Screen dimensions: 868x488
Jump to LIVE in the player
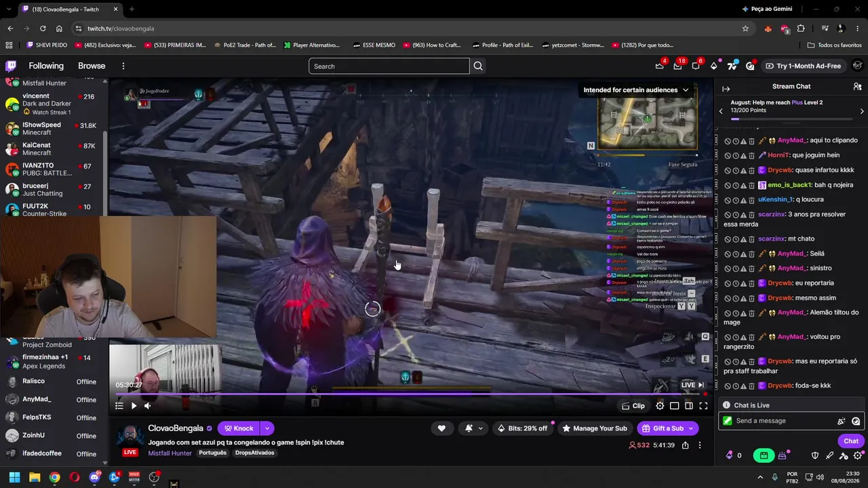692,385
